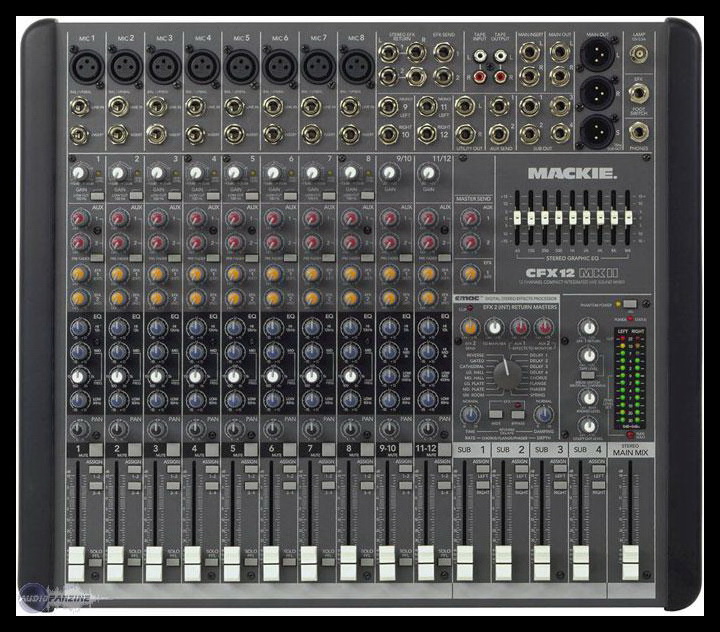The image size is (720, 632).
Task: Enable channel 1 Low Cut switch
Action: coord(97,196)
